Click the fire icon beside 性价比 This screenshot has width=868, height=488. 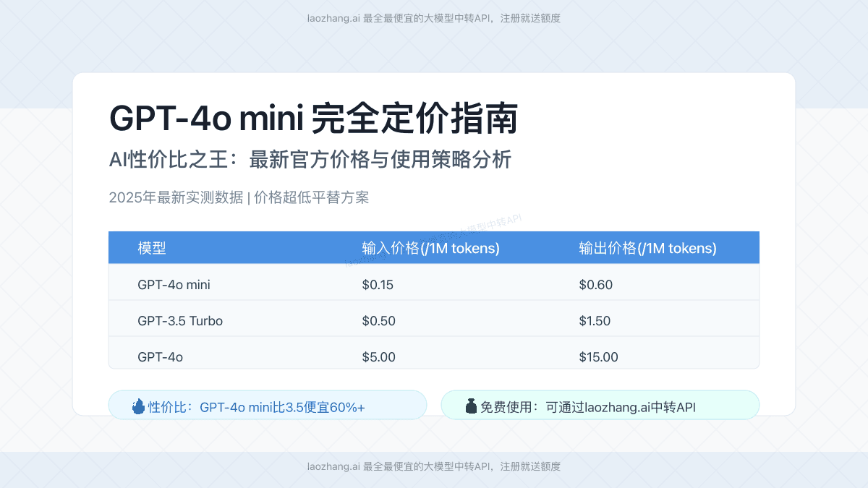coord(138,406)
